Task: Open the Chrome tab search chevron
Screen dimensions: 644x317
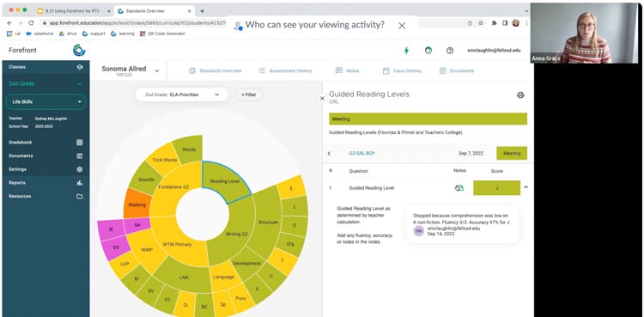Action: tap(526, 11)
